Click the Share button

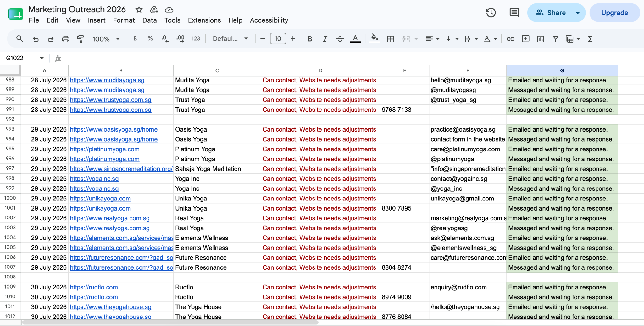click(549, 13)
